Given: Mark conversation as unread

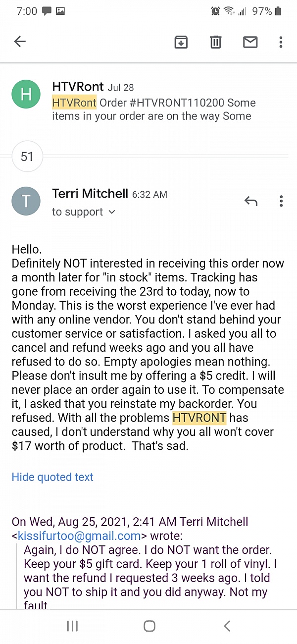Looking at the screenshot, I should 250,42.
